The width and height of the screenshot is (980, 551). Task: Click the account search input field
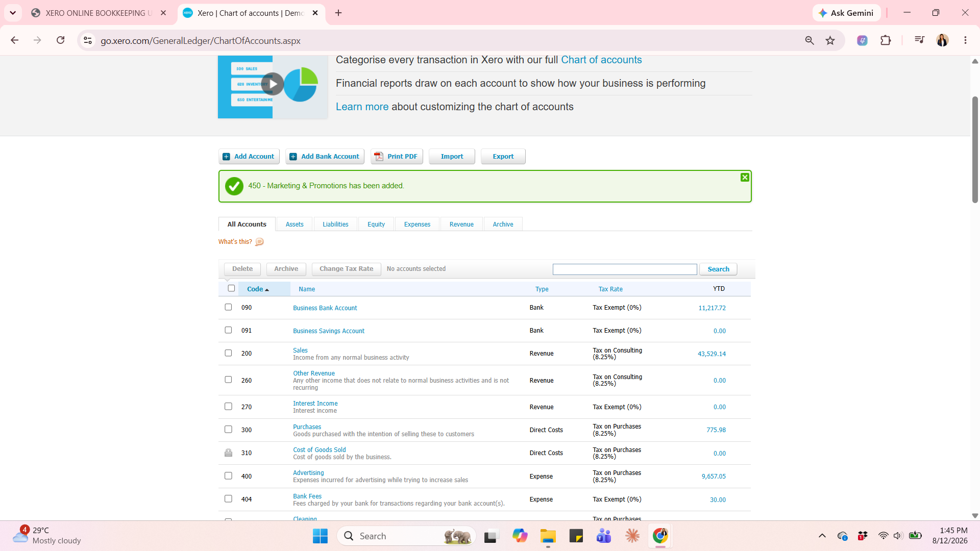pyautogui.click(x=625, y=269)
